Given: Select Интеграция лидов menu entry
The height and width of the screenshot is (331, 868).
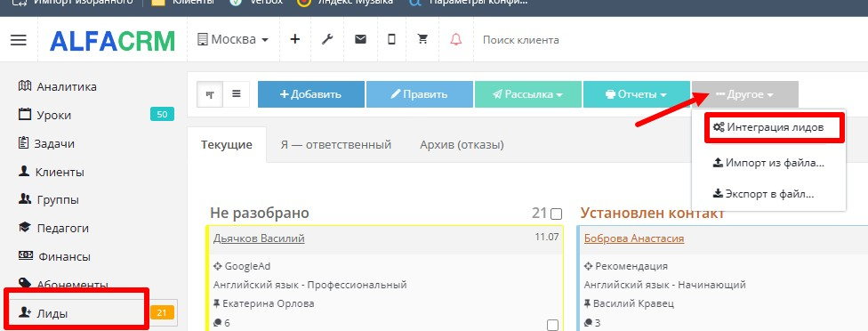Looking at the screenshot, I should pos(775,127).
